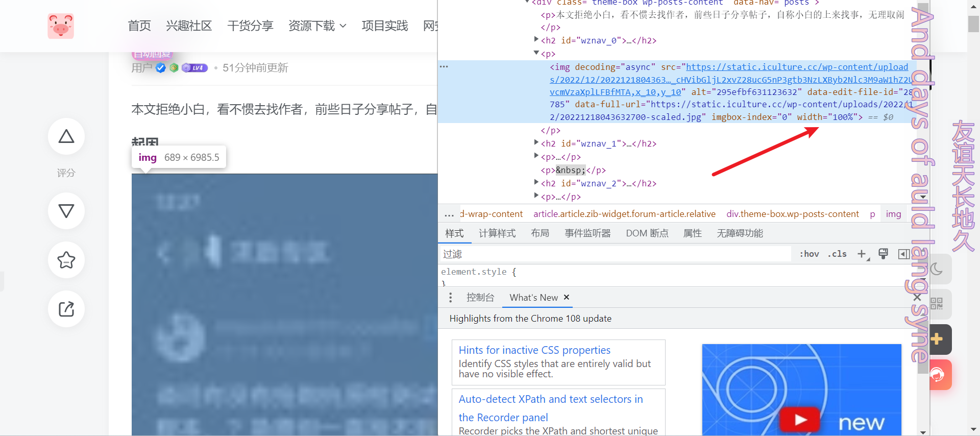Click the purple LV4 level badge
980x436 pixels.
pos(195,68)
